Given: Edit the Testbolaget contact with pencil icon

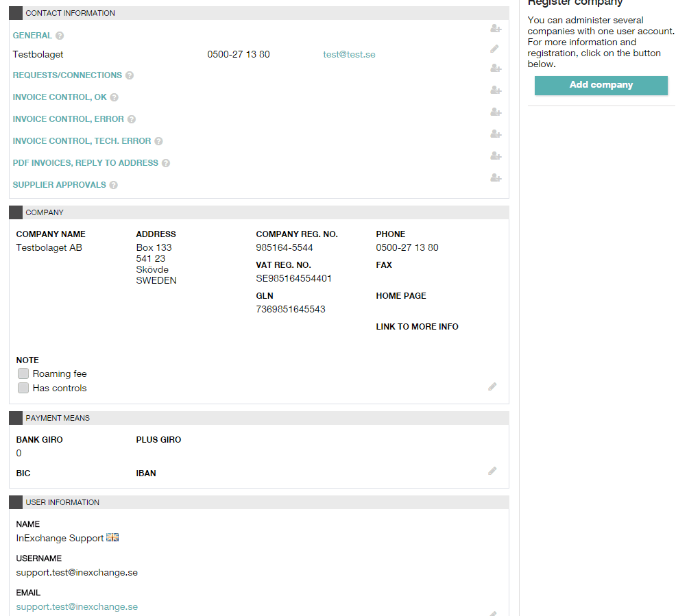Looking at the screenshot, I should [494, 49].
